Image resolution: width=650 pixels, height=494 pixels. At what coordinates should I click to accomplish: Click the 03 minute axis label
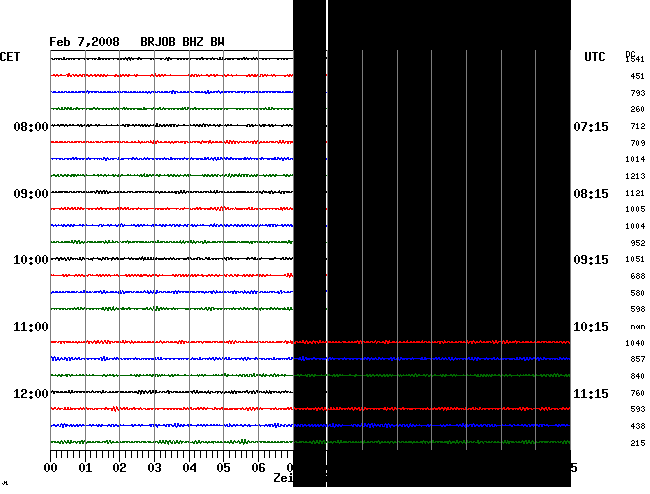155,468
